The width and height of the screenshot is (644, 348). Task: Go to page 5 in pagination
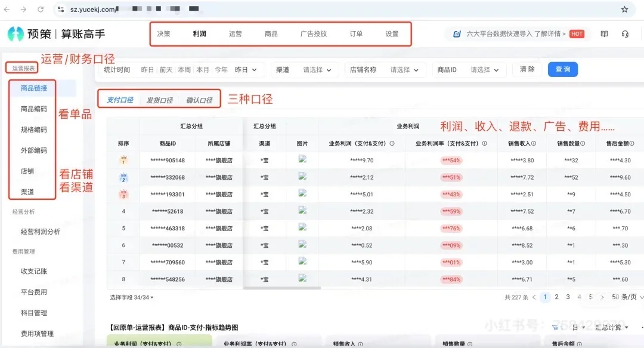(x=590, y=297)
